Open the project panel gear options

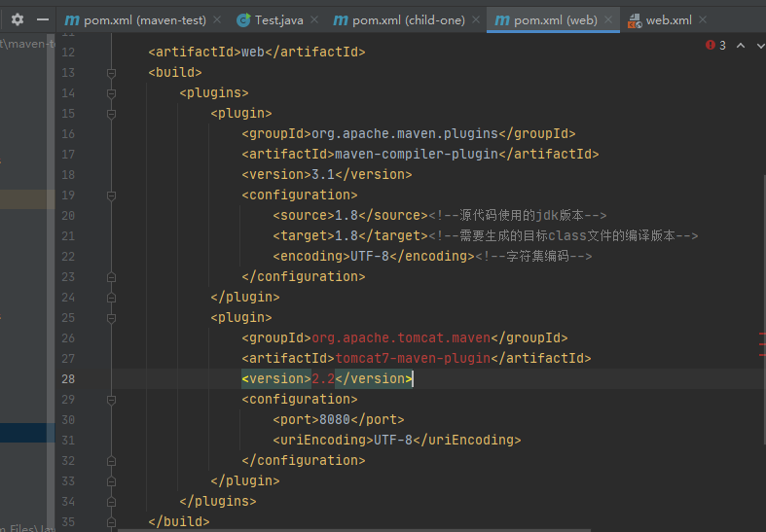click(18, 19)
